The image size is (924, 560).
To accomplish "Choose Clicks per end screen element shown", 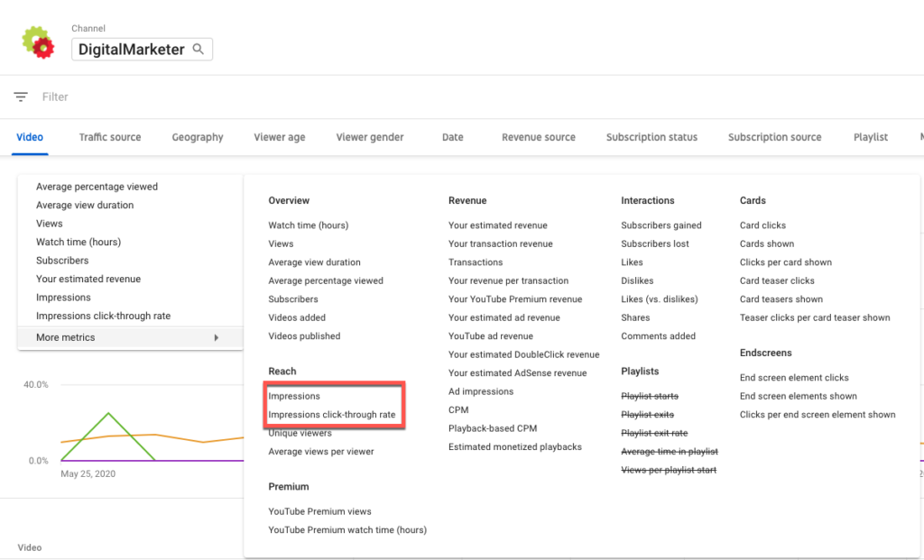I will pos(818,415).
